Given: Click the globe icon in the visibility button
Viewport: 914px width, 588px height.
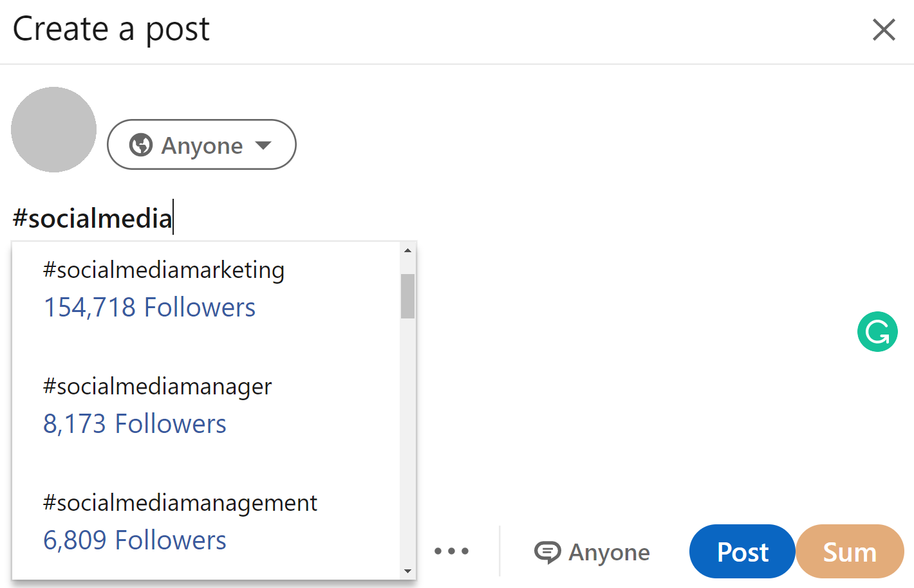Looking at the screenshot, I should coord(141,145).
